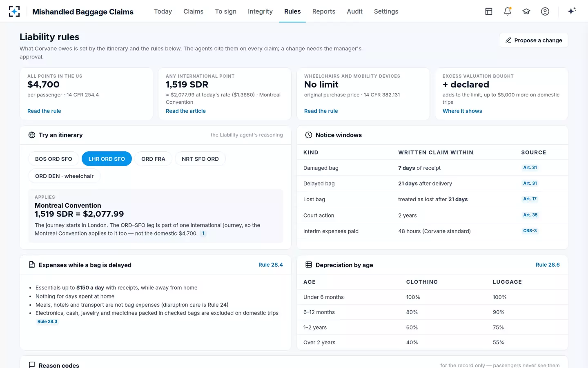Read the rule for $4,700 US limit
588x368 pixels.
tap(44, 111)
